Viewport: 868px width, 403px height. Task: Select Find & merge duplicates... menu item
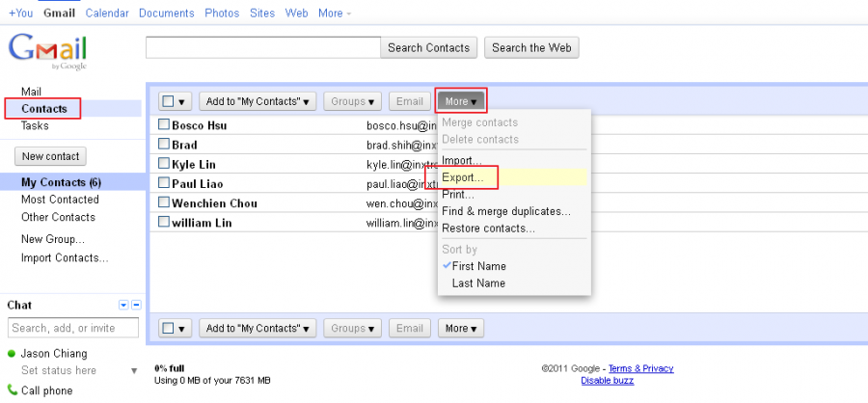pyautogui.click(x=505, y=211)
